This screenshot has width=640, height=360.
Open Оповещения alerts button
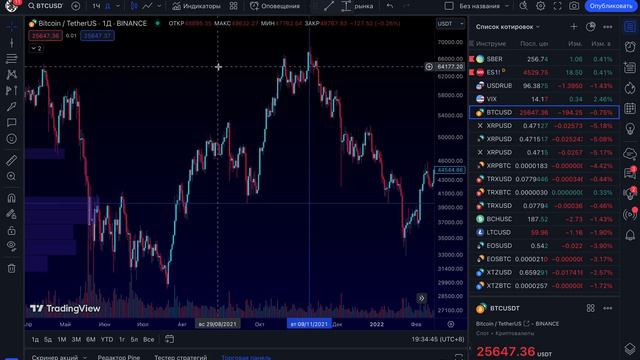[x=275, y=6]
